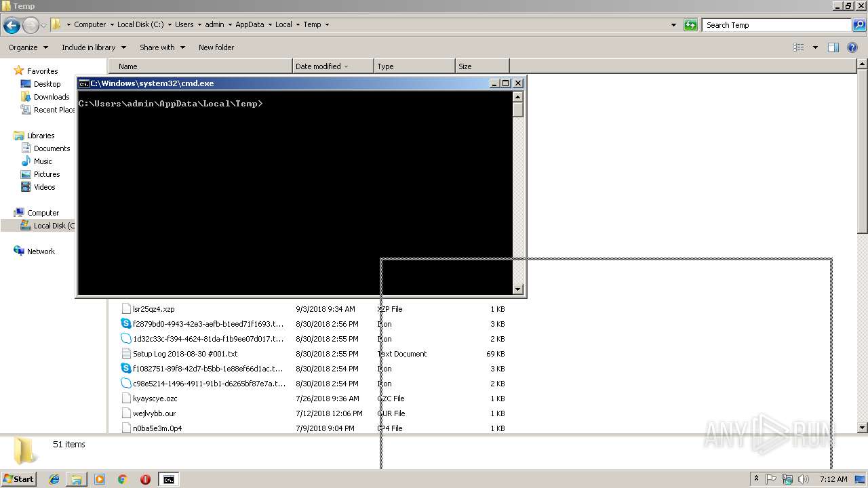868x488 pixels.
Task: Go back using the Back arrow
Action: [x=12, y=25]
